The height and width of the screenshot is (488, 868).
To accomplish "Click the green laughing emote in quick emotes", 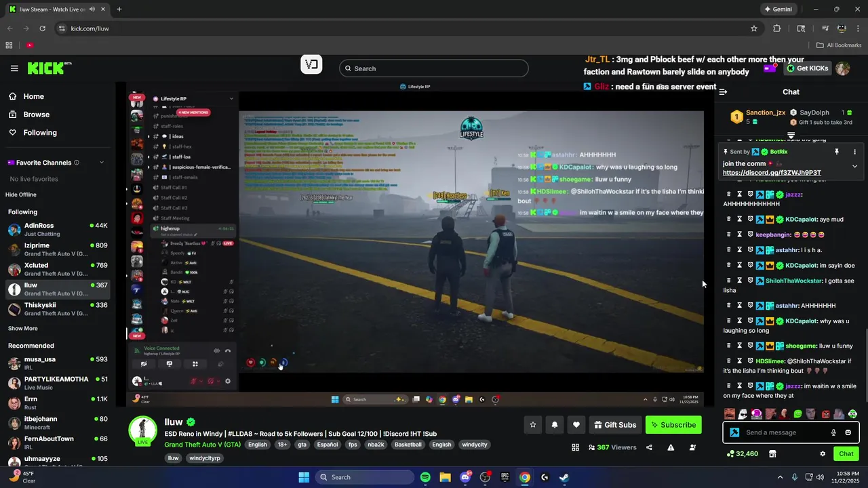I will [797, 413].
